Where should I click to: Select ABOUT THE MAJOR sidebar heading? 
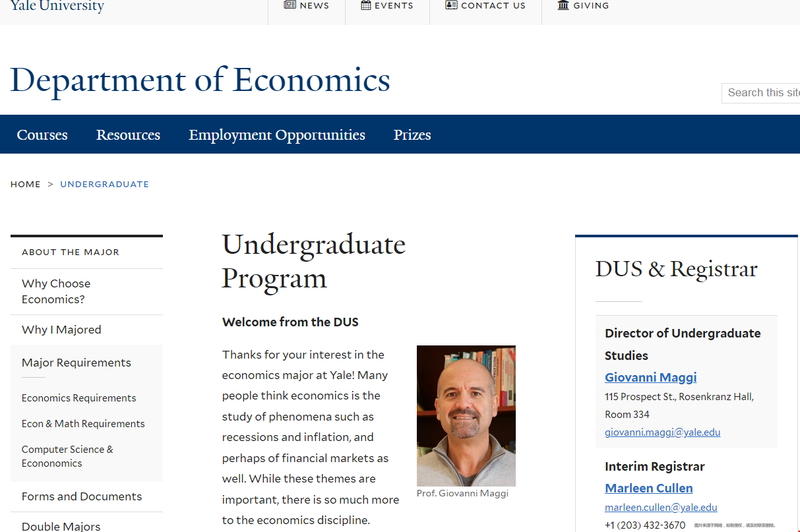71,252
